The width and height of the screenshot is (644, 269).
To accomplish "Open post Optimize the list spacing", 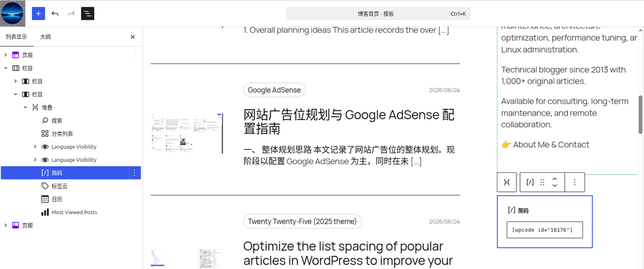I will click(348, 253).
